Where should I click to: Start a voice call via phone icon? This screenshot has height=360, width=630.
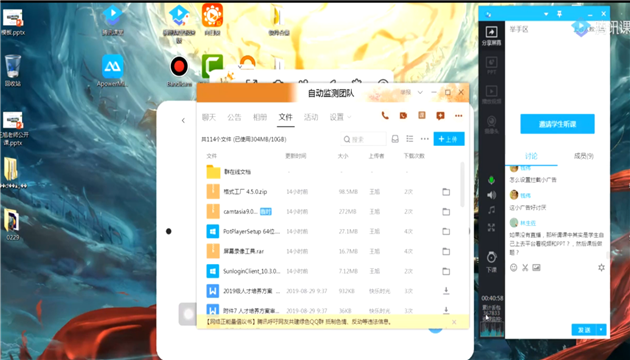tap(385, 116)
